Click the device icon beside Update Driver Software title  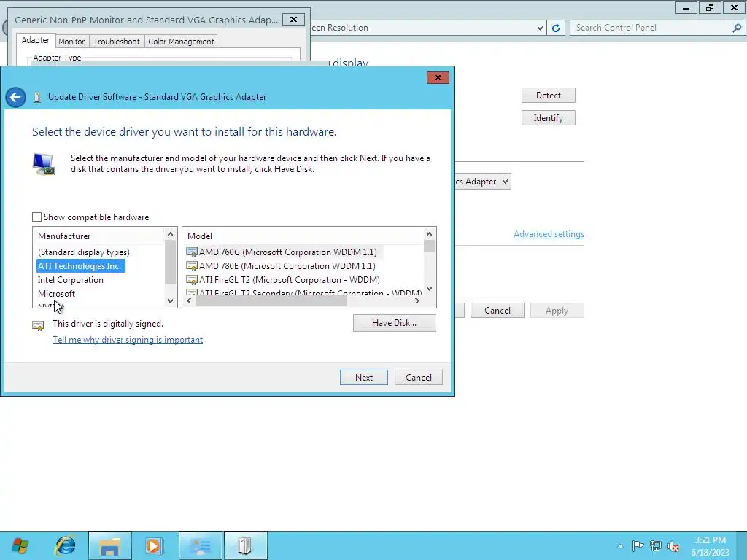click(x=37, y=97)
